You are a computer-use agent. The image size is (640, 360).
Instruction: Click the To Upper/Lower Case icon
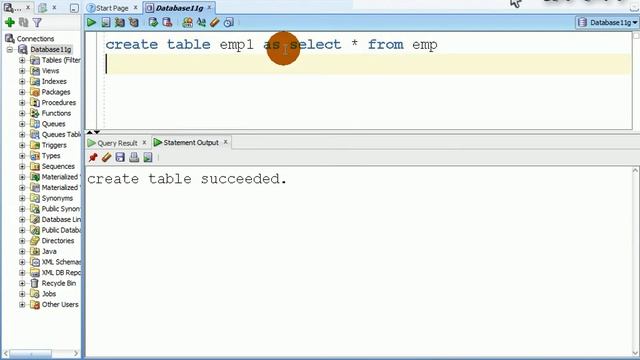201,22
